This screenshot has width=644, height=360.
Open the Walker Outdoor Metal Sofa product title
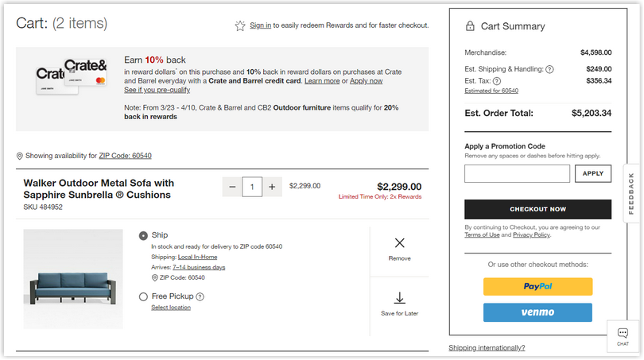(99, 189)
